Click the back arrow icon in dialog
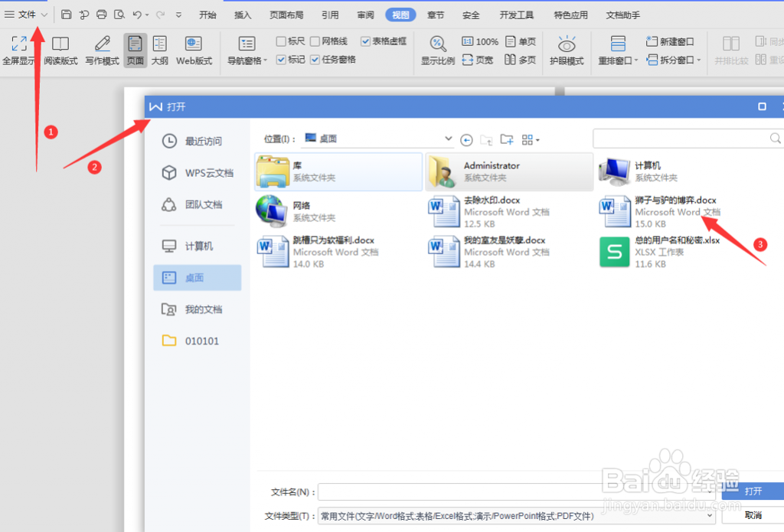The width and height of the screenshot is (784, 532). point(466,140)
